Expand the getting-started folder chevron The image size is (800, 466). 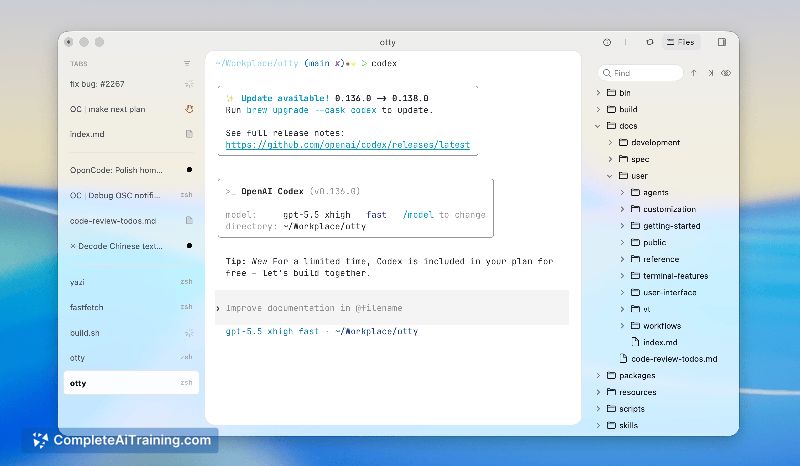pos(622,226)
